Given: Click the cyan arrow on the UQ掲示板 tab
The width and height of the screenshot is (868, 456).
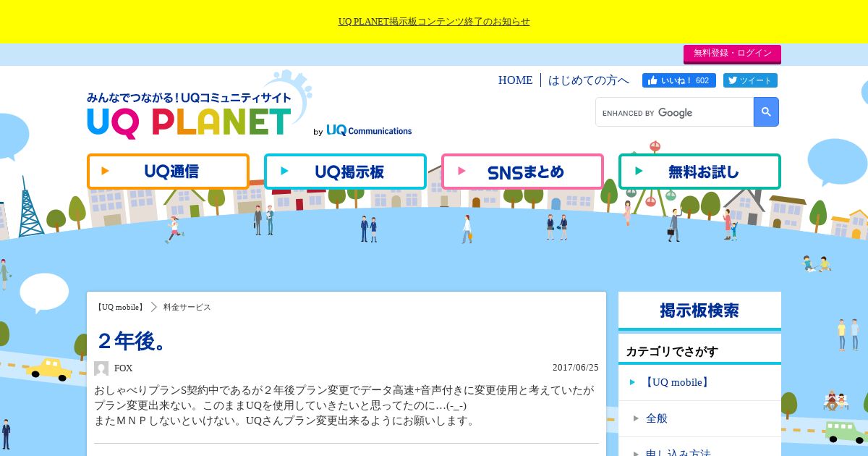Looking at the screenshot, I should point(285,172).
